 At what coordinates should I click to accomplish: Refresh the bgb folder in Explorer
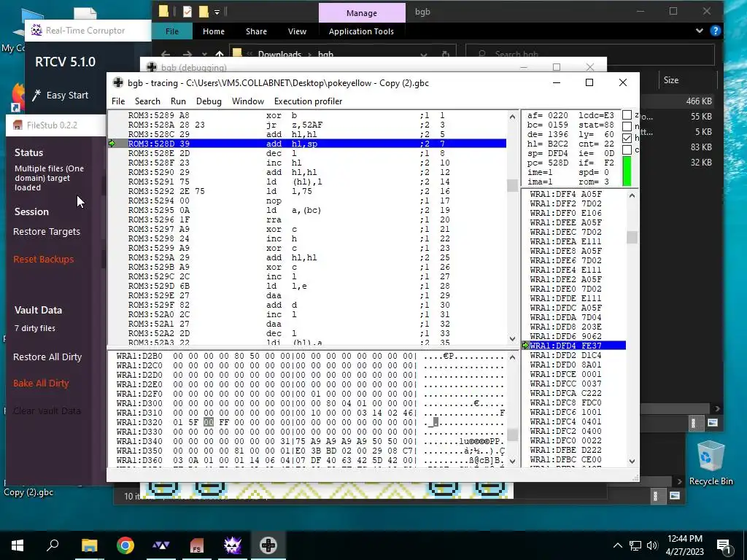click(x=446, y=54)
